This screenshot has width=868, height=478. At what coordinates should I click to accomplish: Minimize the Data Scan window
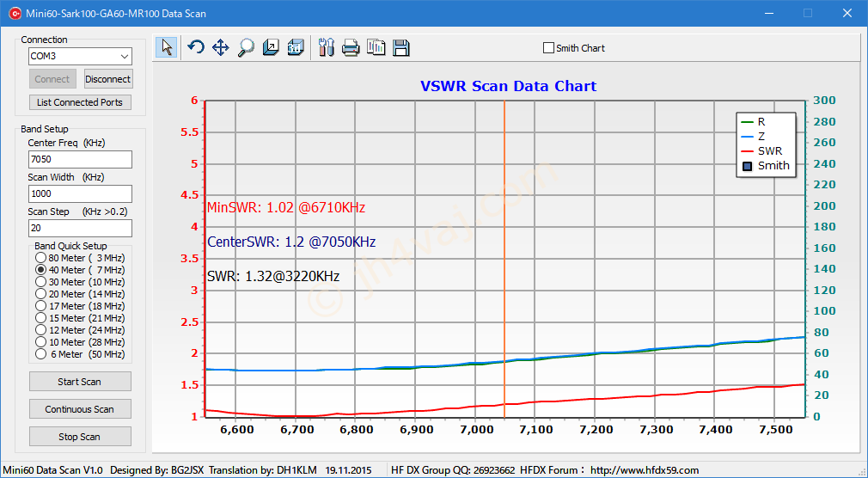[768, 13]
